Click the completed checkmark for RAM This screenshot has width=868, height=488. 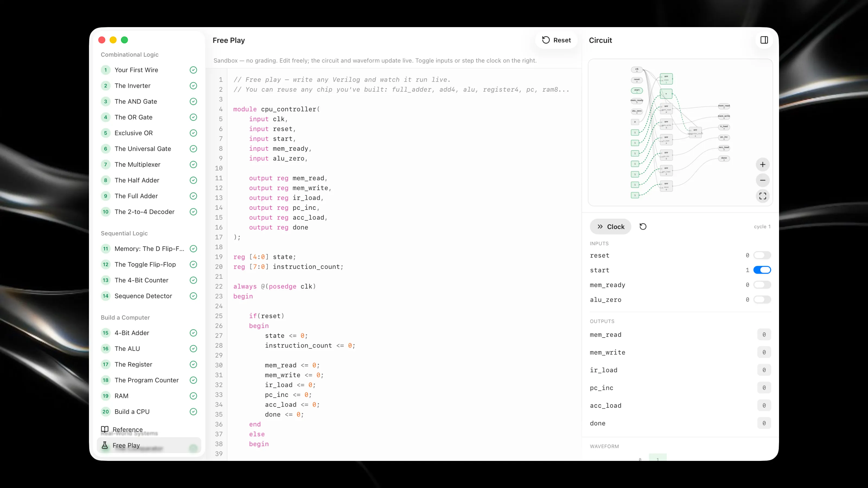193,396
